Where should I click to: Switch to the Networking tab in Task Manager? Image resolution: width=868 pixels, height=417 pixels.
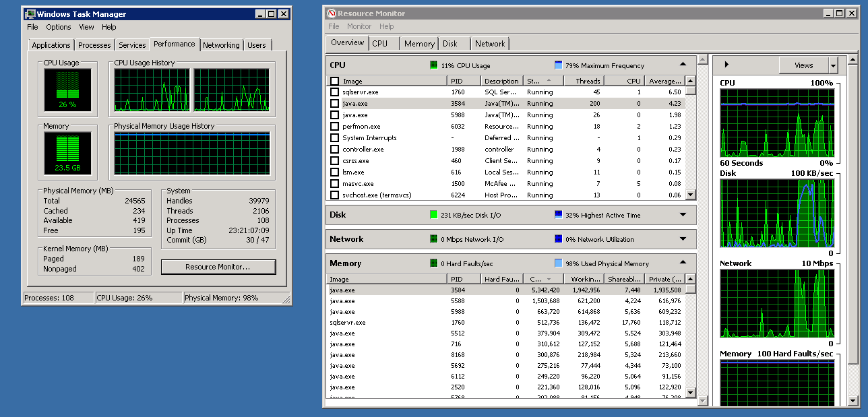[221, 44]
